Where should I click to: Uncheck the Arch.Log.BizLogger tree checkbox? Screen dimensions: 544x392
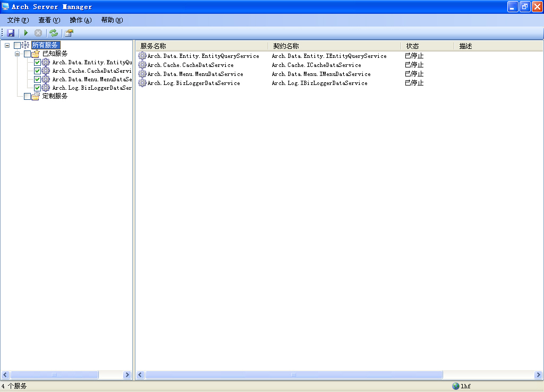37,88
